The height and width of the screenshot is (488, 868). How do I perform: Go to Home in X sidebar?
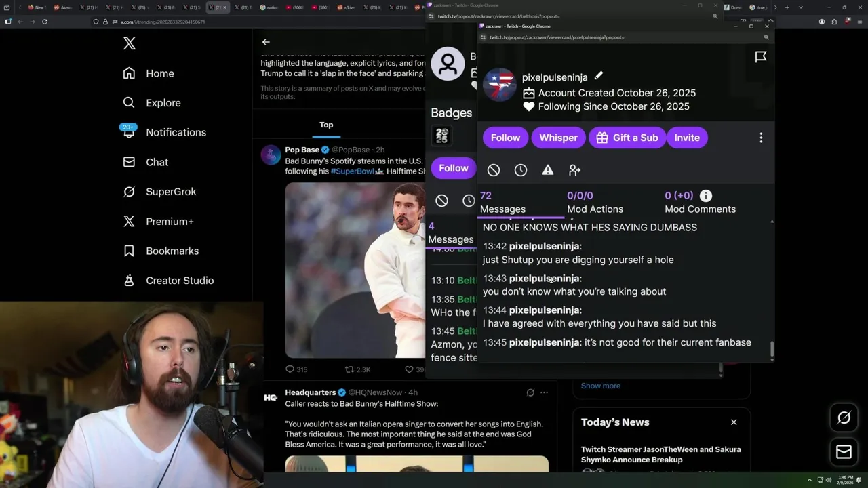click(x=149, y=73)
